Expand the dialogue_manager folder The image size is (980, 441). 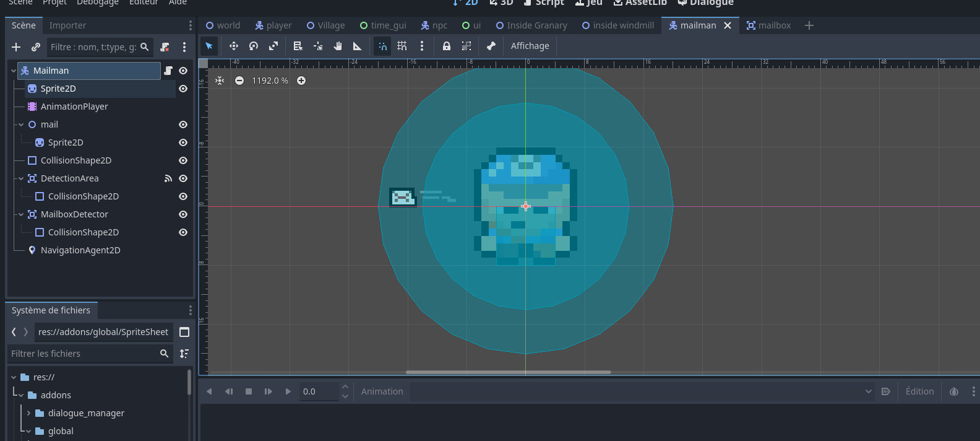28,413
